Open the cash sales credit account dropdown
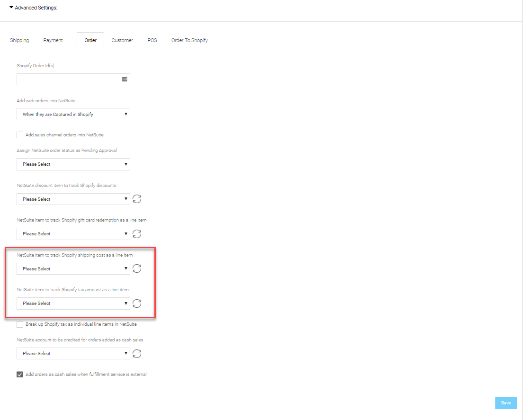Image resolution: width=528 pixels, height=420 pixels. pos(73,353)
